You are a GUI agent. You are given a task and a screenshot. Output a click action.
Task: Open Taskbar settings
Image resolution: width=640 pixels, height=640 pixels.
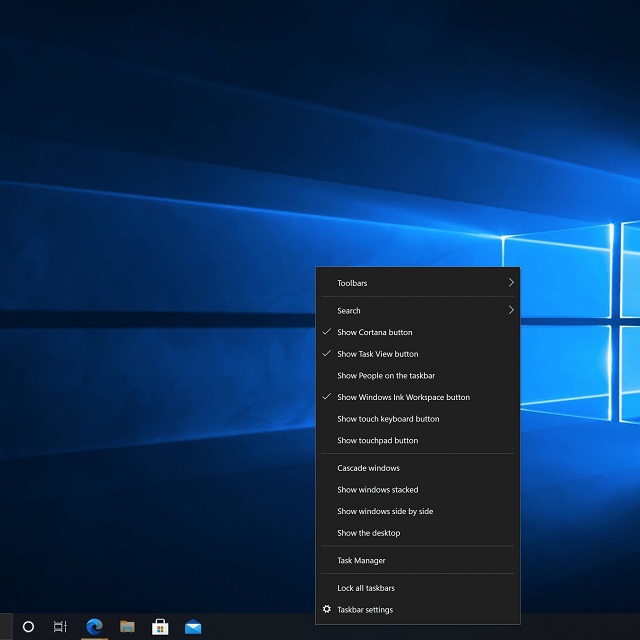coord(418,609)
